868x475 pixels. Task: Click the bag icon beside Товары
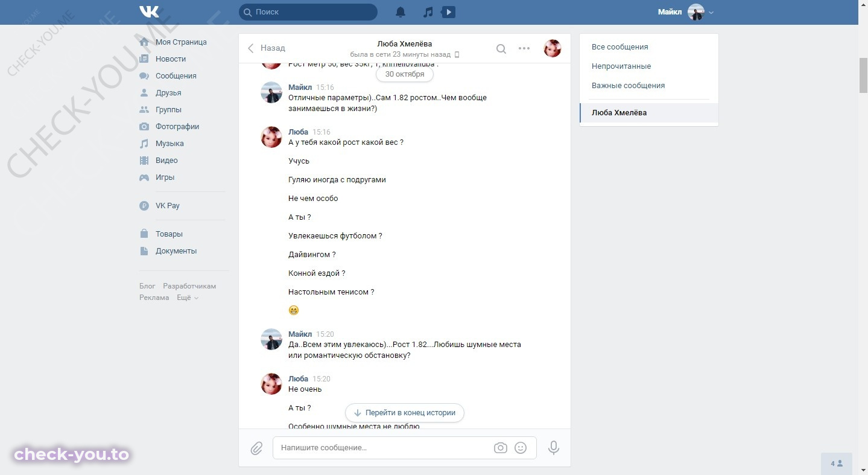click(144, 234)
